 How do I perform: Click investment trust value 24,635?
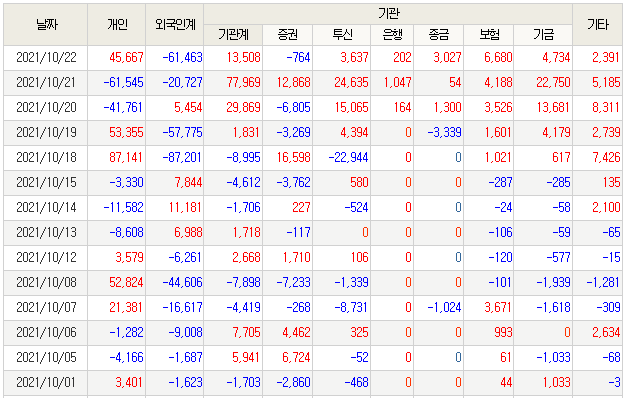351,83
